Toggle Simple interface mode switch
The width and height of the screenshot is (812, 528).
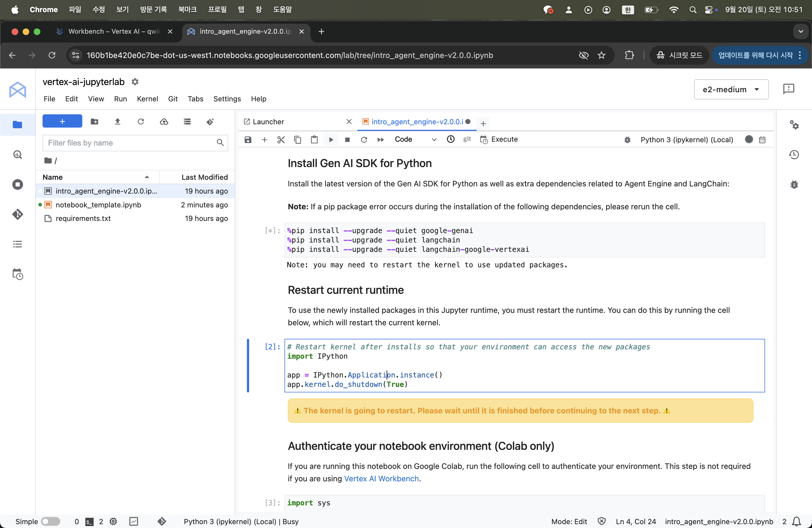[x=51, y=521]
